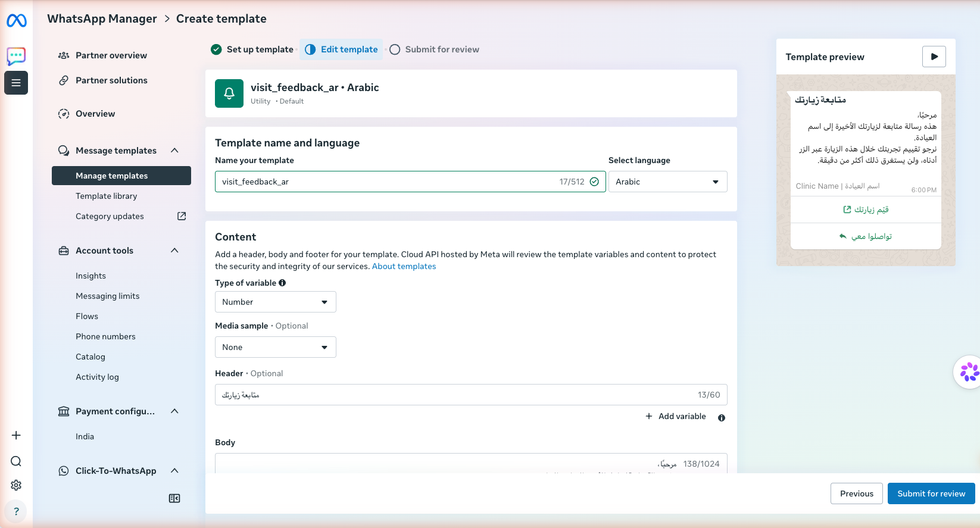Click the Header text field
Image resolution: width=980 pixels, height=528 pixels.
471,395
